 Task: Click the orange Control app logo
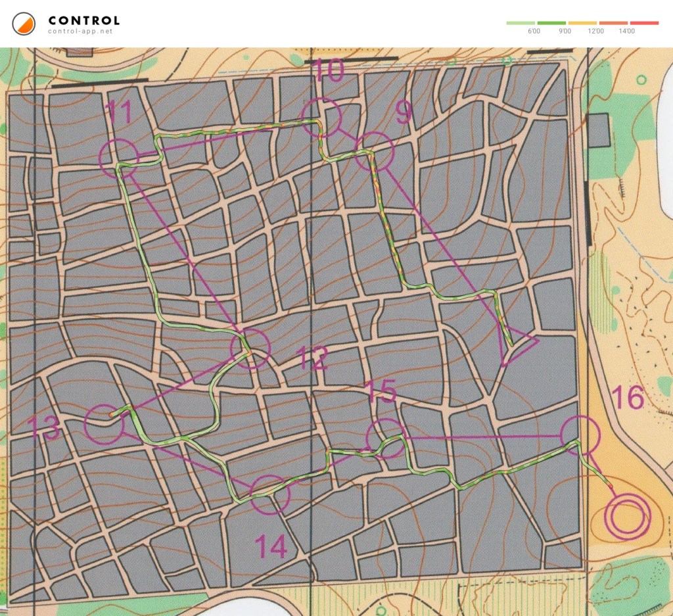point(24,24)
